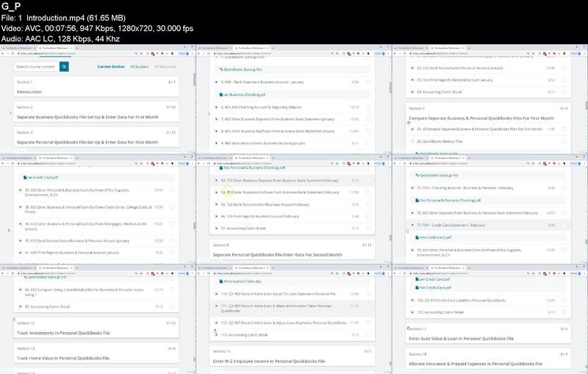Image resolution: width=588 pixels, height=374 pixels.
Task: Click play icon of lecture 9 Bank Reconciliation January
Action: point(216,143)
